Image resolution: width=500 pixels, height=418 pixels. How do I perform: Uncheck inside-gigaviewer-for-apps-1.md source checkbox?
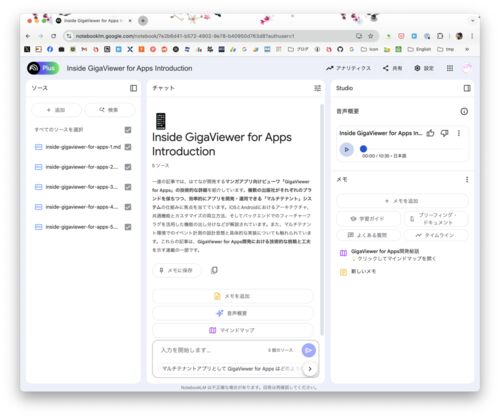(128, 147)
